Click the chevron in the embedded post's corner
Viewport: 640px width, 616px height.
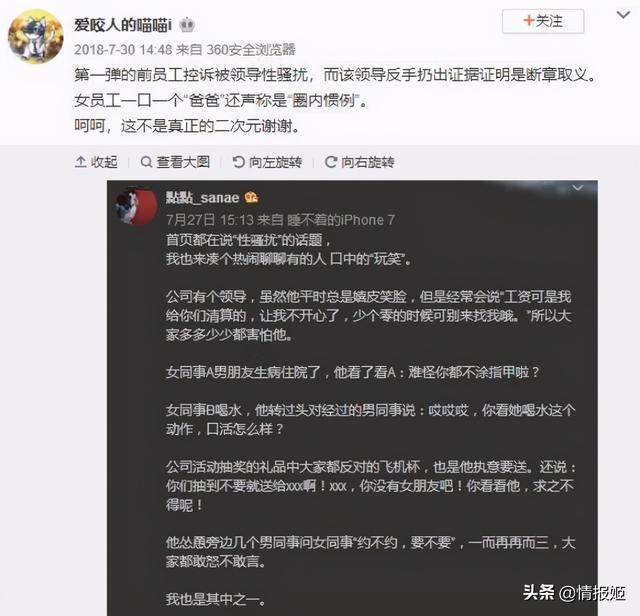pyautogui.click(x=578, y=188)
